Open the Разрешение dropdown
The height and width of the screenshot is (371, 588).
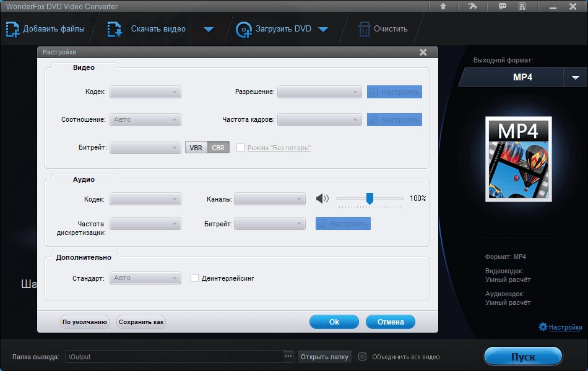[319, 92]
